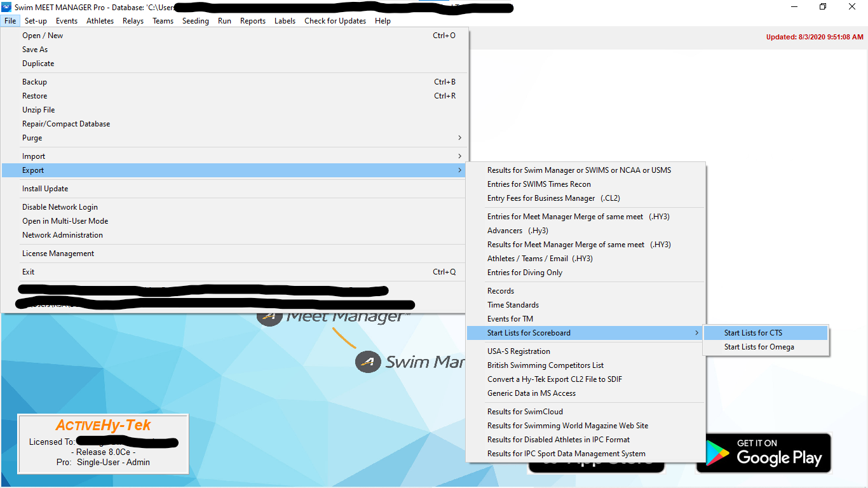The width and height of the screenshot is (868, 488).
Task: Export Records
Action: (586, 291)
